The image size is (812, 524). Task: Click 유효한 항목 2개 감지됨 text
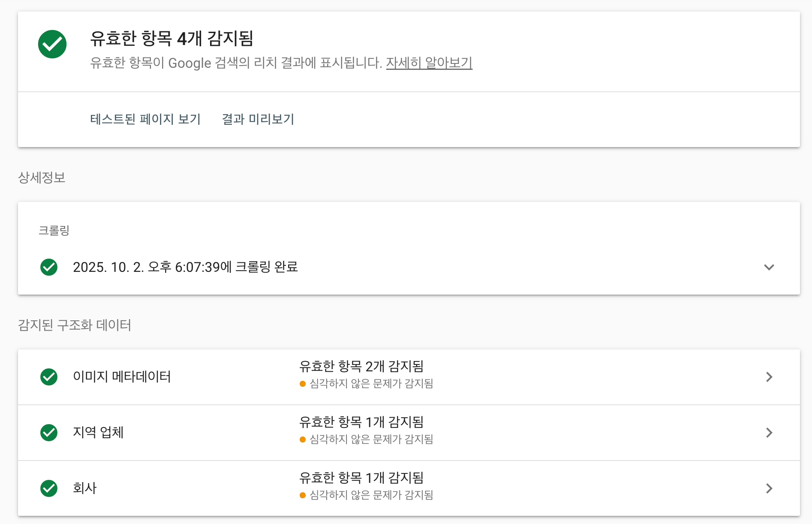tap(361, 367)
